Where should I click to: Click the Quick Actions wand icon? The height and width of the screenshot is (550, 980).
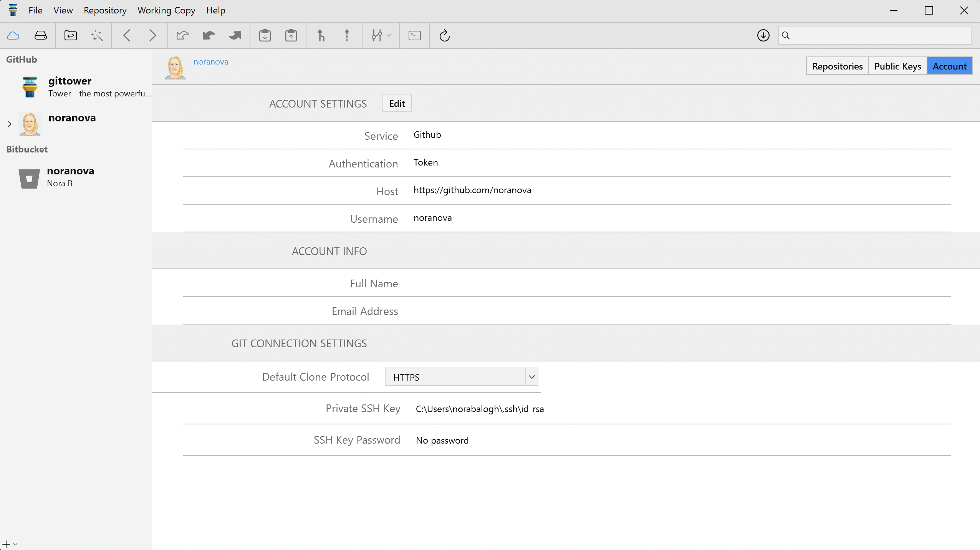(97, 36)
